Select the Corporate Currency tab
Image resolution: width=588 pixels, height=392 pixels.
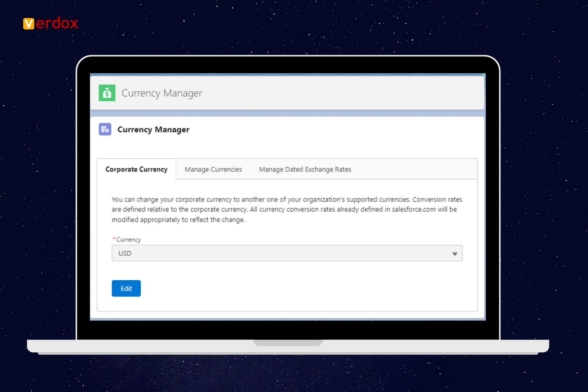(x=136, y=169)
